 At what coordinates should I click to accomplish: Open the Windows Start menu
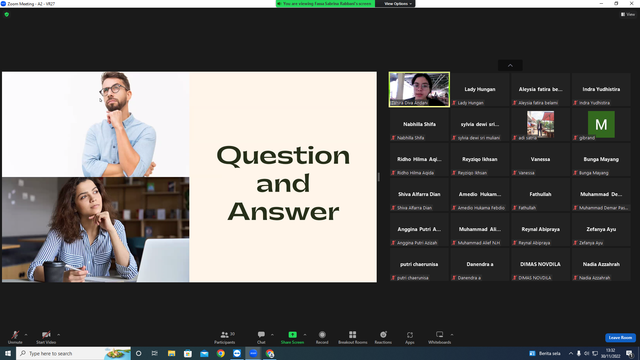8,353
